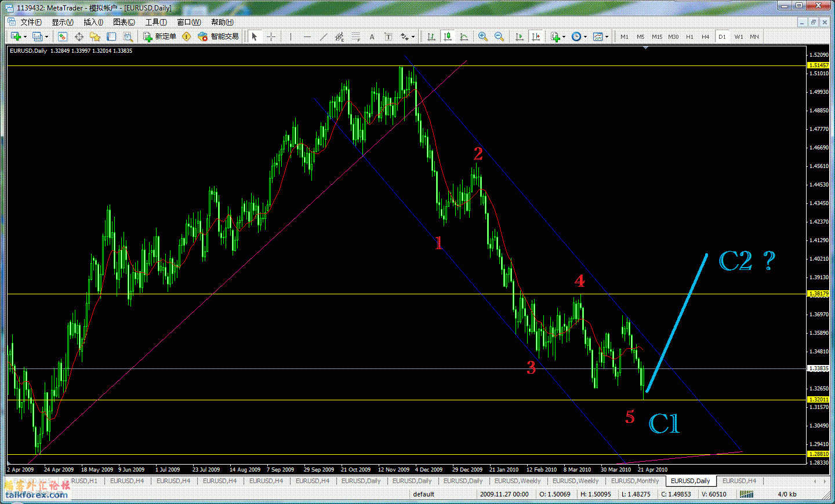Expand the periods dropdown arrow
This screenshot has height=504, width=835.
click(585, 36)
